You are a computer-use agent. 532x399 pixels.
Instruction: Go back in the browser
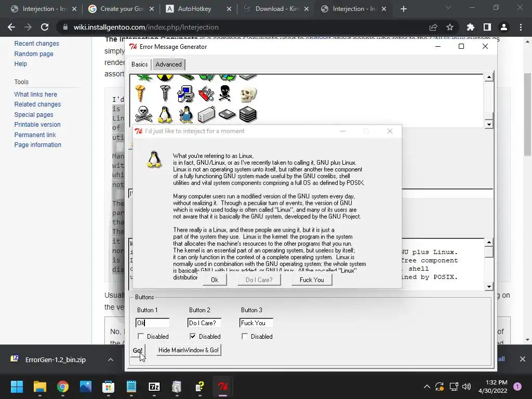(11, 27)
